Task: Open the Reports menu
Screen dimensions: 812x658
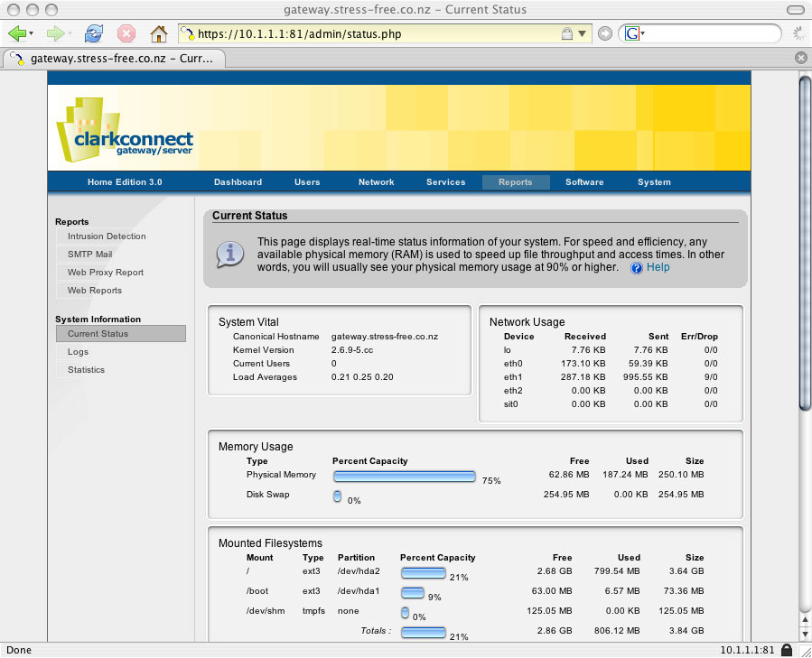Action: pyautogui.click(x=516, y=182)
